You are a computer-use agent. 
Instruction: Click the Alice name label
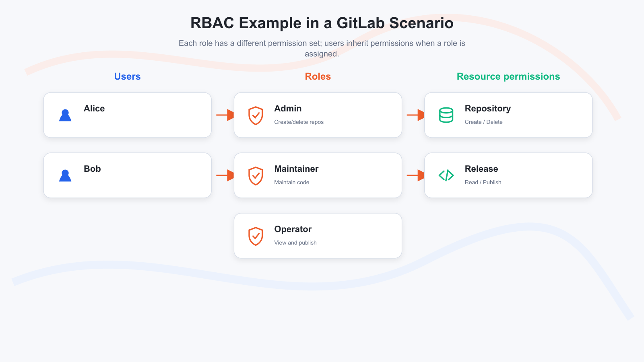tap(94, 109)
